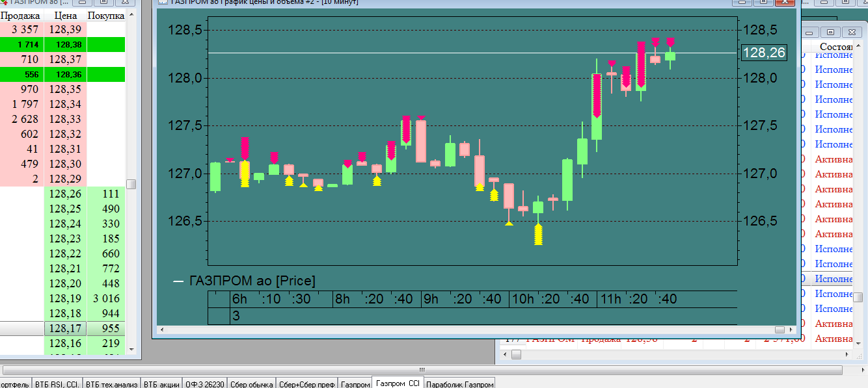Click the sell volume 970
Viewport: 868px width, 388px height.
21,89
